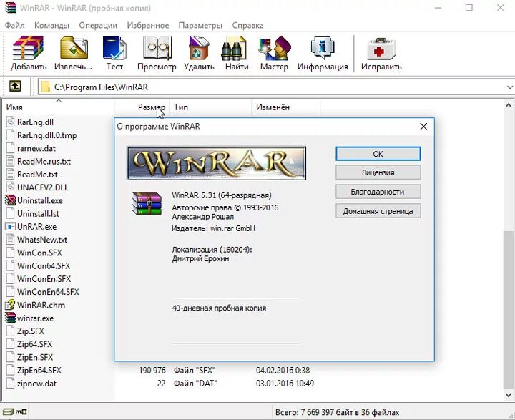515x420 pixels.
Task: Open the Параметры menu
Action: pos(200,25)
